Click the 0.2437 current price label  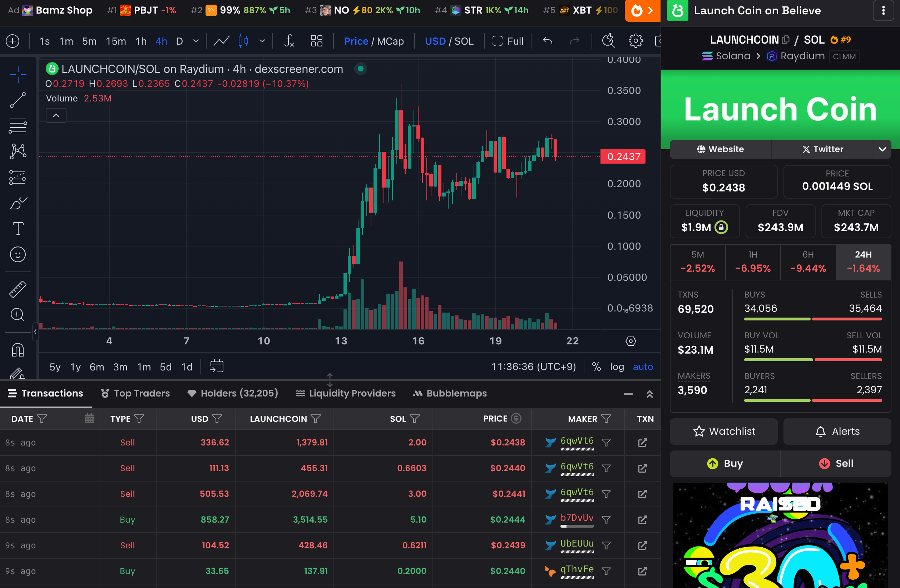(623, 156)
